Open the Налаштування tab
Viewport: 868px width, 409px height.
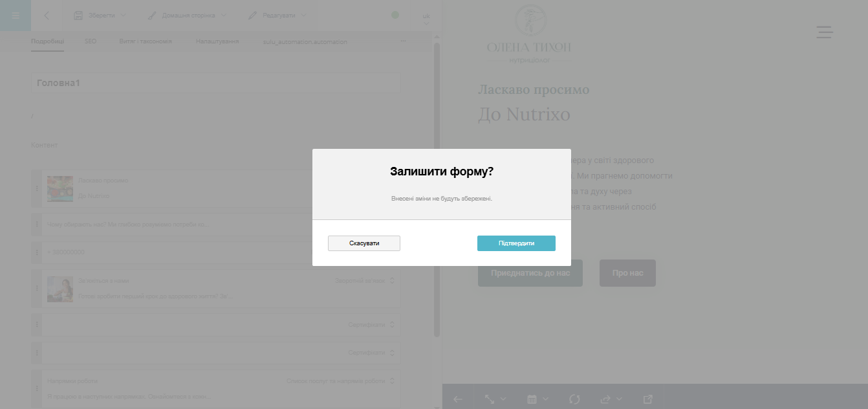(x=217, y=41)
